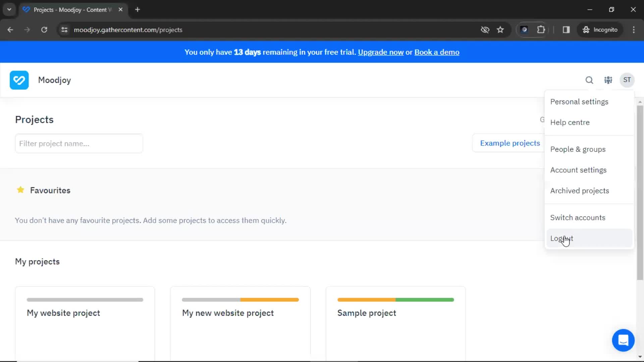Click the back navigation arrow icon
Screen dimensions: 644x362
(x=11, y=29)
